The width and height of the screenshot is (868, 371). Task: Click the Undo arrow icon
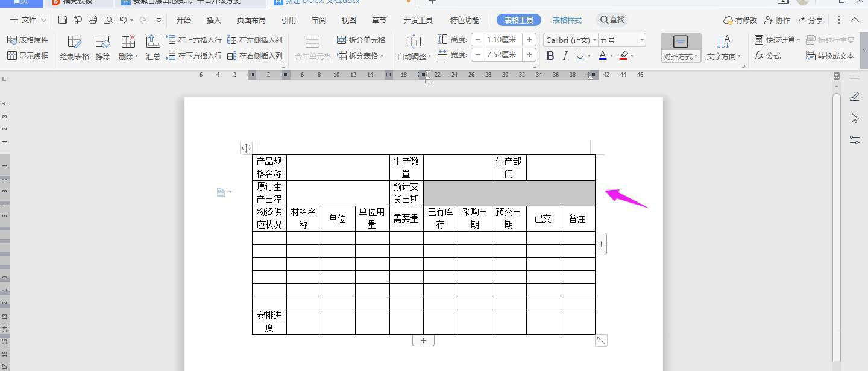[x=123, y=20]
